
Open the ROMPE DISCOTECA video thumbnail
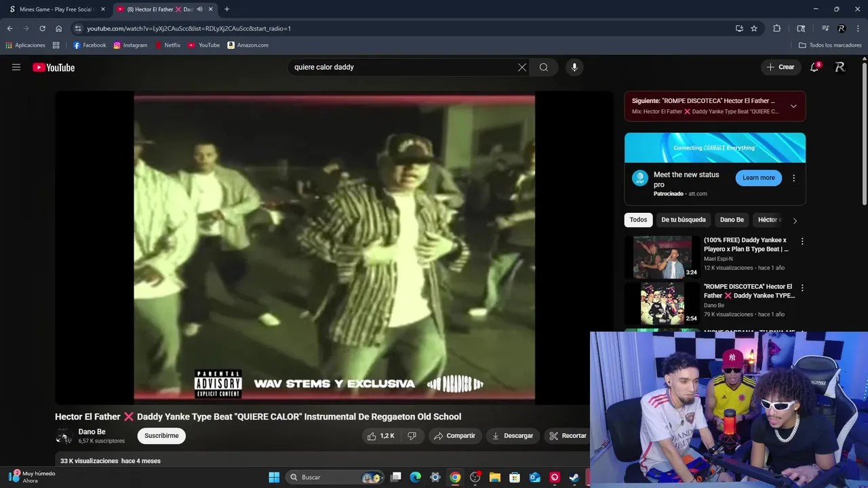point(663,304)
